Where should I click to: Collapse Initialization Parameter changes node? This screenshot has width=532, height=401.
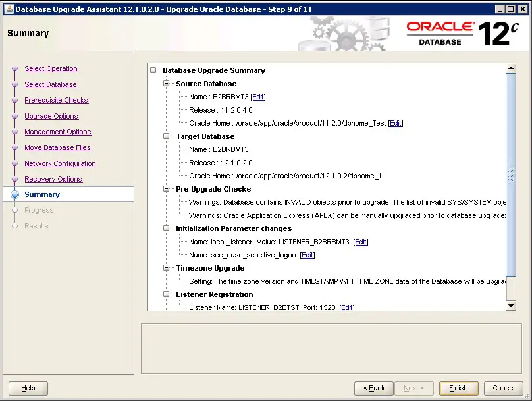(166, 228)
